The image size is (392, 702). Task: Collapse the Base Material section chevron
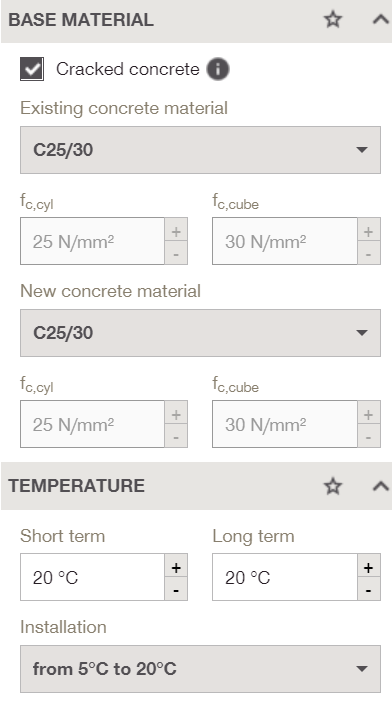pyautogui.click(x=380, y=20)
